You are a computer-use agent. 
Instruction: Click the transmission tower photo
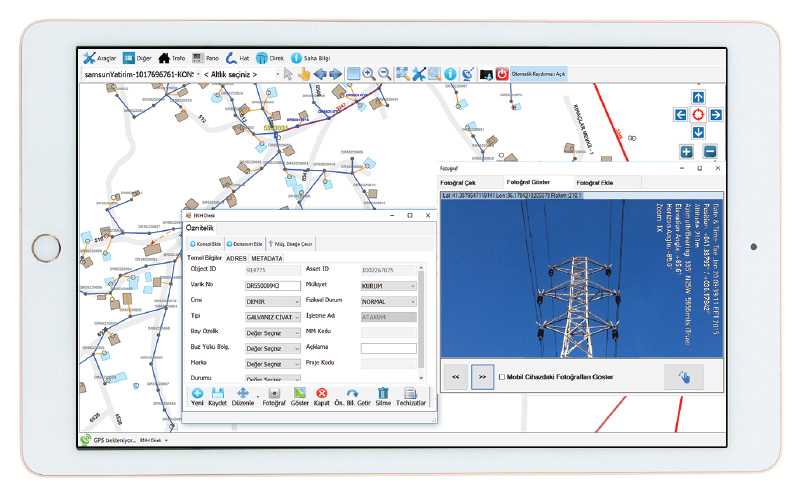582,278
